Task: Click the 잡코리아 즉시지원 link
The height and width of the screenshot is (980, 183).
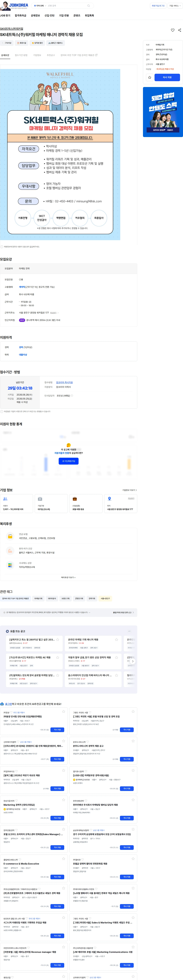Action: click(64, 382)
